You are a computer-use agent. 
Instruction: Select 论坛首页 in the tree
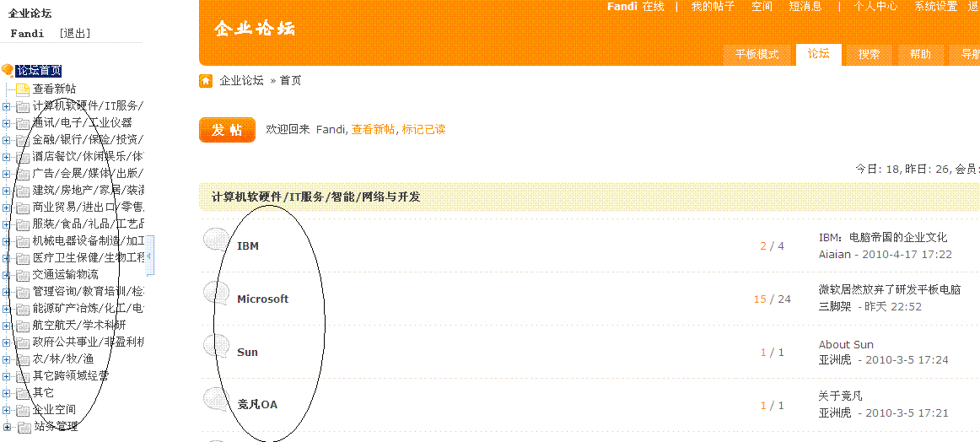click(x=39, y=71)
